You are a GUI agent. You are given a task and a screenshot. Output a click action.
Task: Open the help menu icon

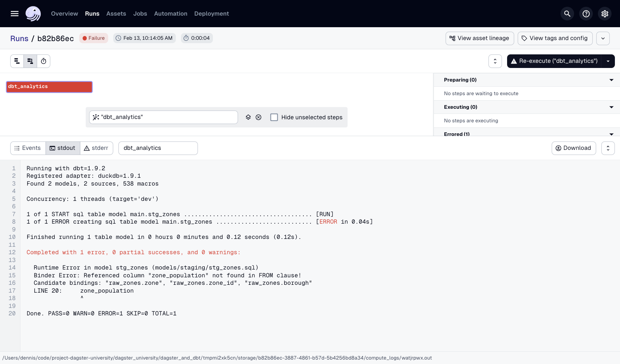click(586, 14)
